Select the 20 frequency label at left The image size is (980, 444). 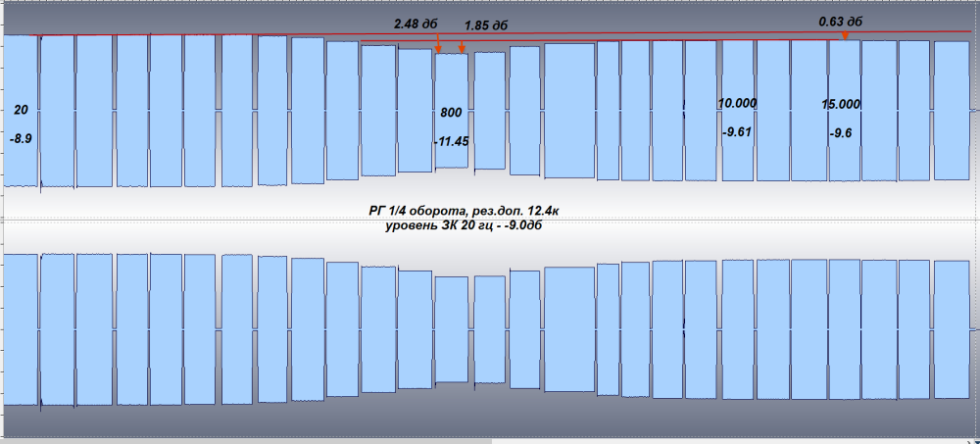pyautogui.click(x=21, y=111)
